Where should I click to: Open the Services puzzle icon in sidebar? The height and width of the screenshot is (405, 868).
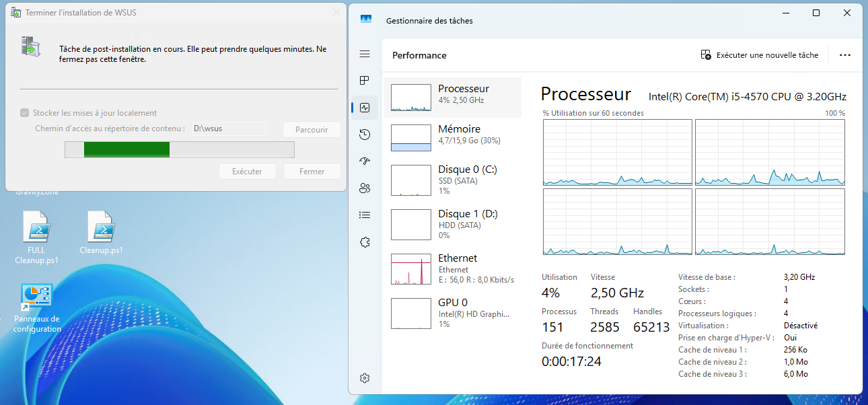(365, 242)
